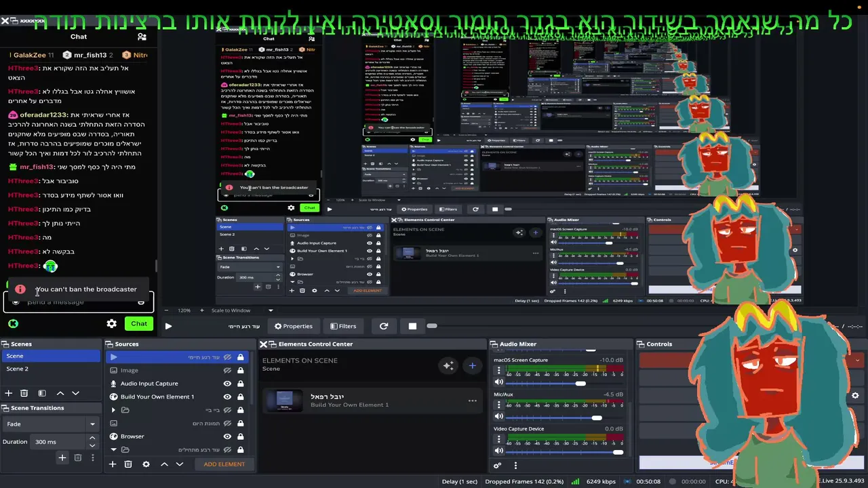
Task: Delete the selected scene with trash icon
Action: click(x=24, y=393)
